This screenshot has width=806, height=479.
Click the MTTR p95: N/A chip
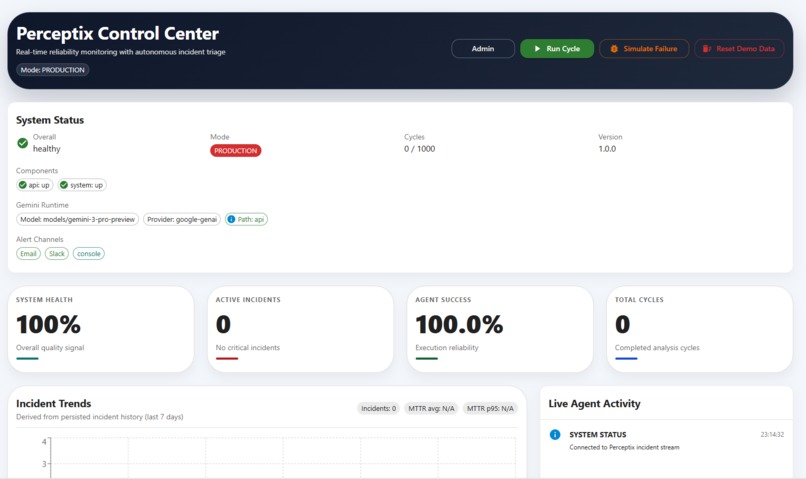[490, 409]
